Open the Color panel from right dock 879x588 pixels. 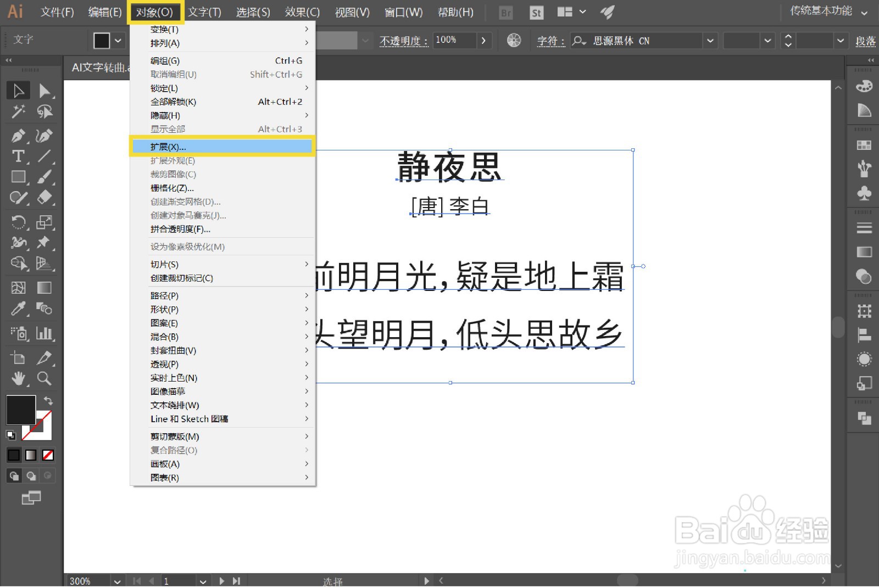point(863,86)
